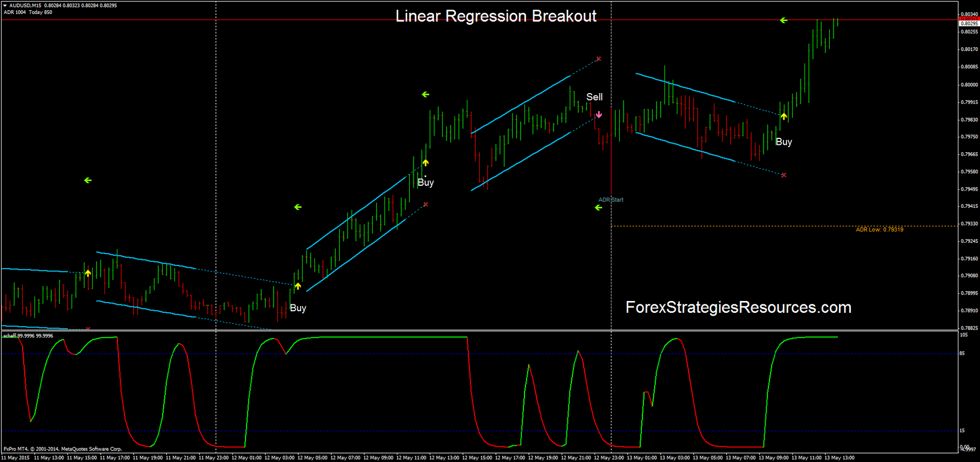The height and width of the screenshot is (462, 980).
Task: Click the green left arrow on the red horizontal line
Action: coord(783,20)
